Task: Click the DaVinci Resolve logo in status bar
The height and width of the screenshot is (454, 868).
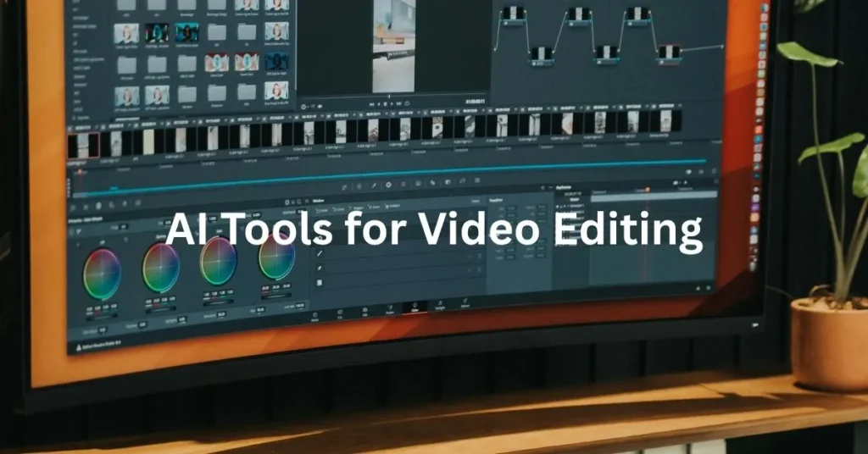Action: point(78,348)
